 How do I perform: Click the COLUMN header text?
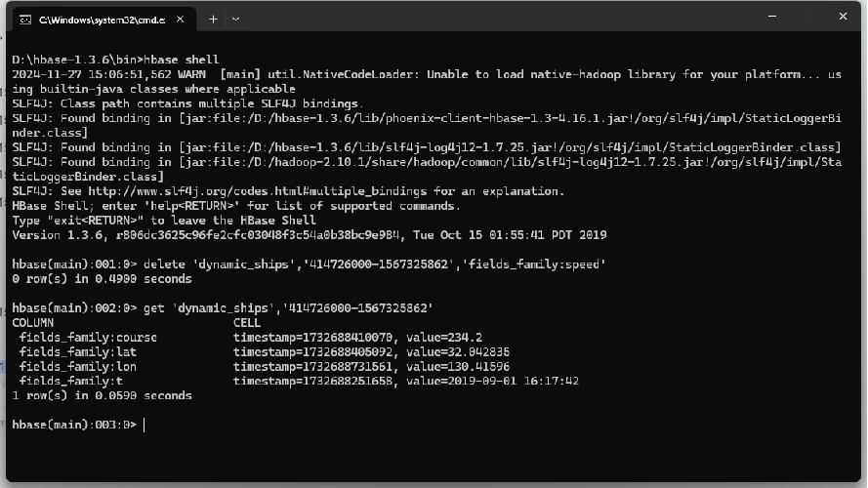[x=32, y=323]
